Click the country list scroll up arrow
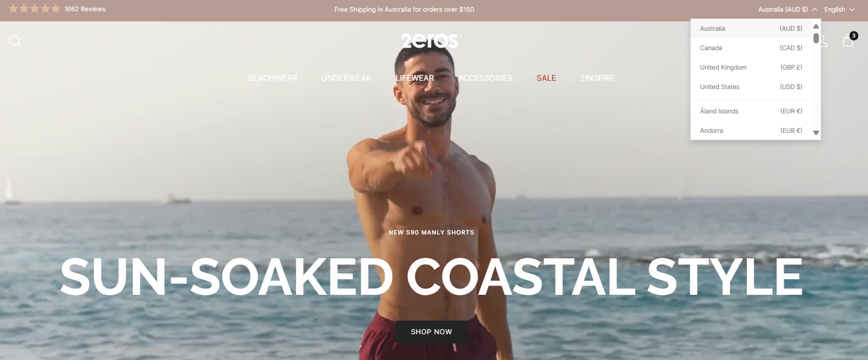Screen dimensions: 868x360 click(x=816, y=26)
